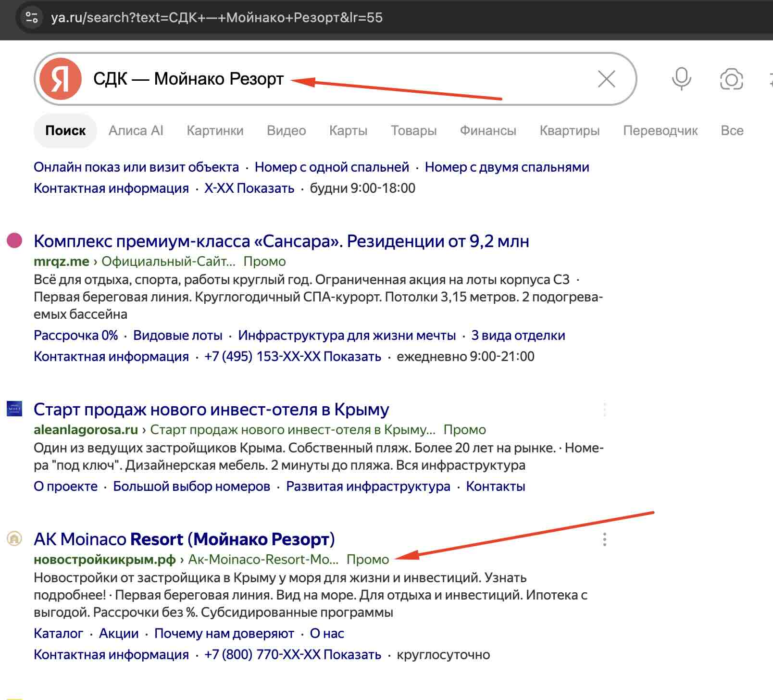
Task: Open site information icon in address bar
Action: coord(32,18)
